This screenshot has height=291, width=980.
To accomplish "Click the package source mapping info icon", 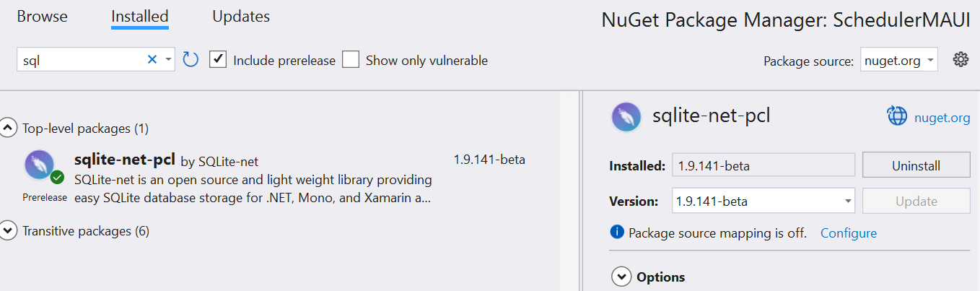I will [617, 233].
